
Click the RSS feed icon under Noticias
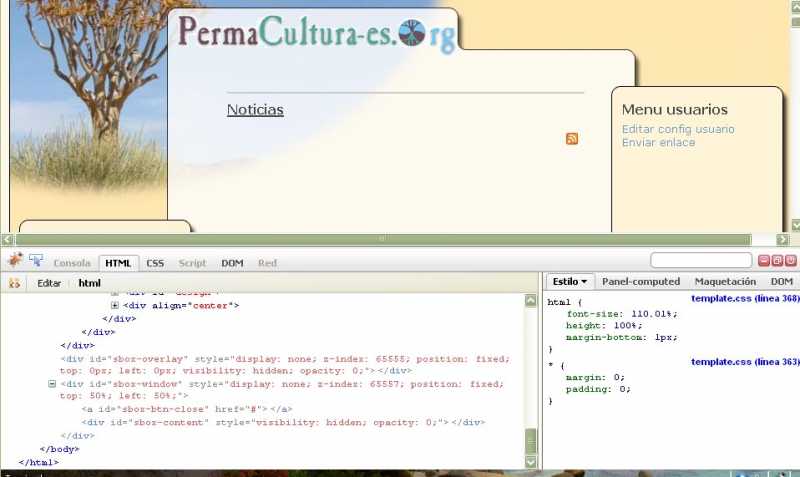pyautogui.click(x=572, y=139)
